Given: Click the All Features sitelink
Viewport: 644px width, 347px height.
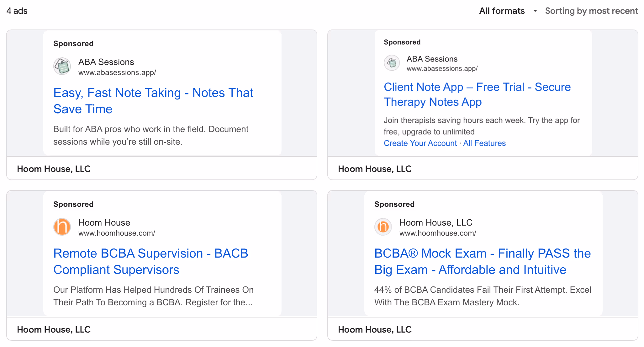Looking at the screenshot, I should pyautogui.click(x=484, y=143).
